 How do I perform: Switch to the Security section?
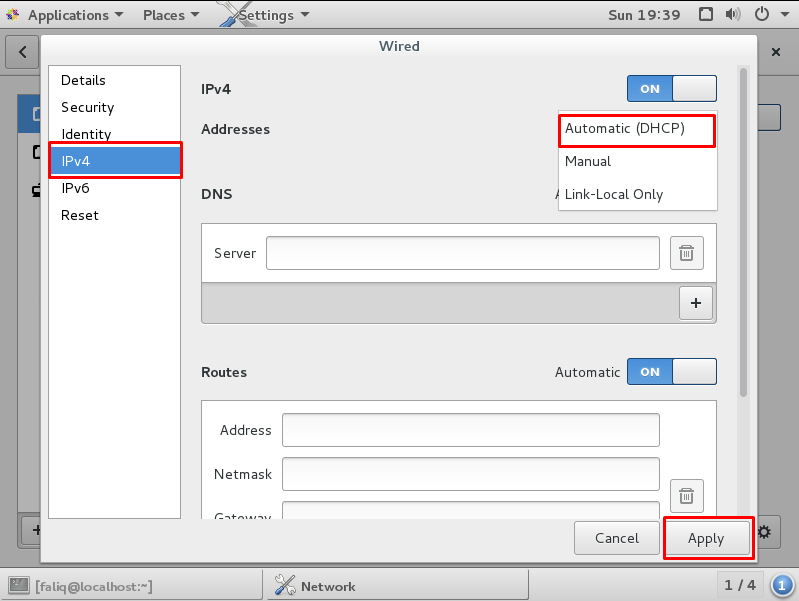[115, 107]
